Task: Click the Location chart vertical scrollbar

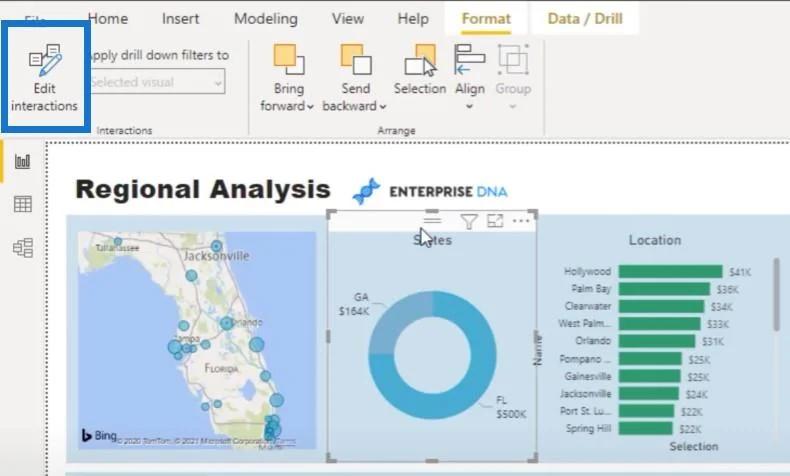Action: 776,295
